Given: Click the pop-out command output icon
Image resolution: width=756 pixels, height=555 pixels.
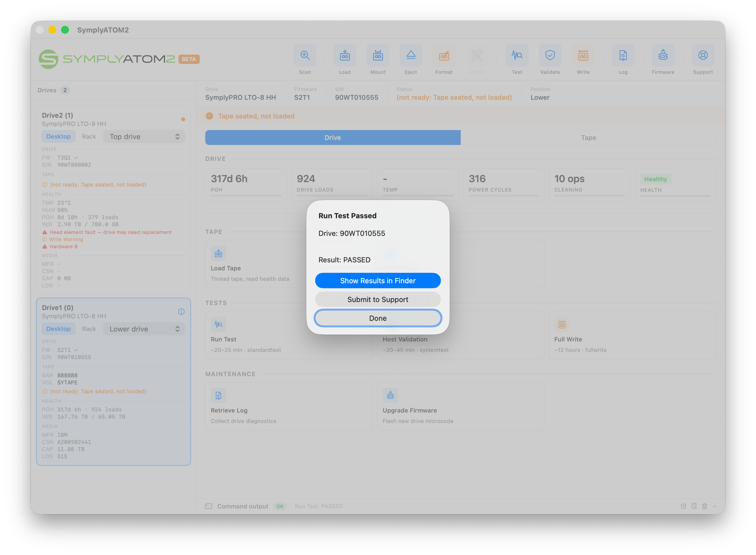Looking at the screenshot, I should click(x=684, y=506).
